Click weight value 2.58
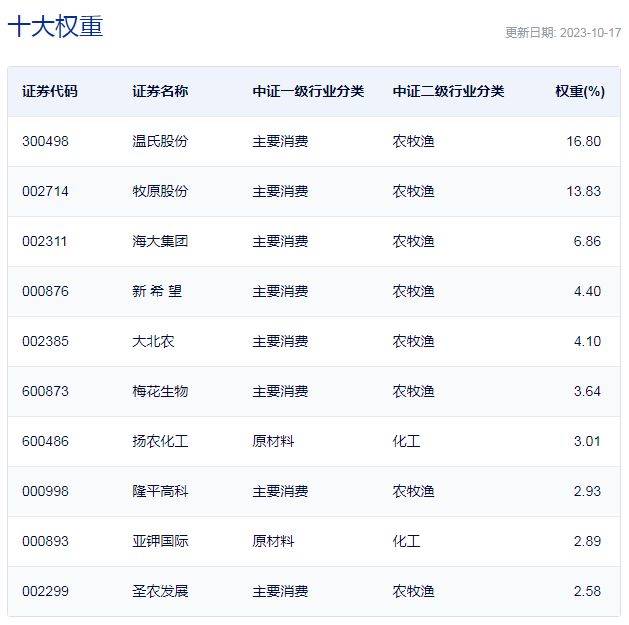This screenshot has width=629, height=625. 587,591
